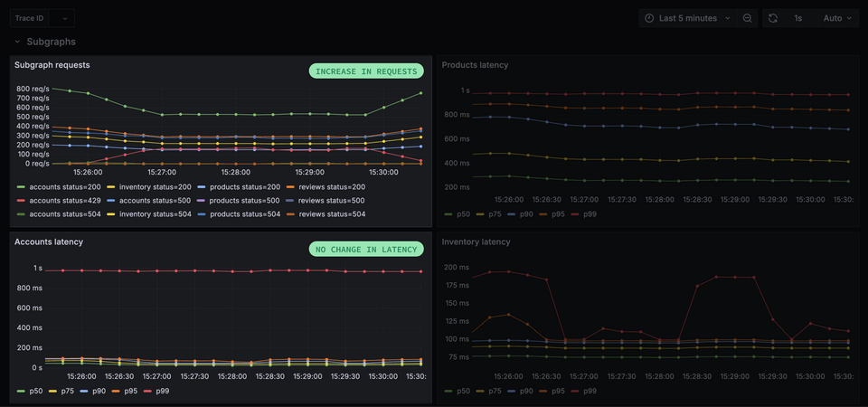Screen dimensions: 868x407
Task: Open the Subgraph requests panel title menu
Action: (52, 65)
